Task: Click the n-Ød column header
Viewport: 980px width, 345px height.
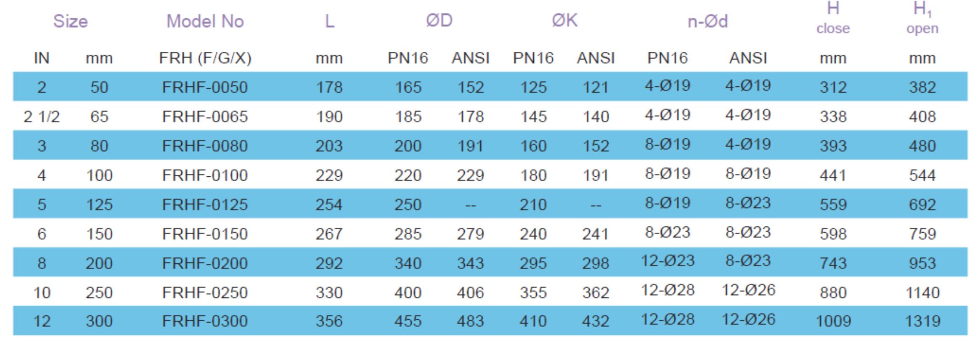Action: point(707,21)
